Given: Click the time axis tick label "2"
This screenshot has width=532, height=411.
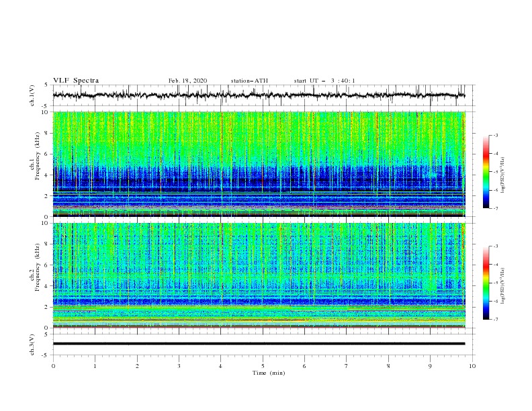Looking at the screenshot, I should click(137, 366).
